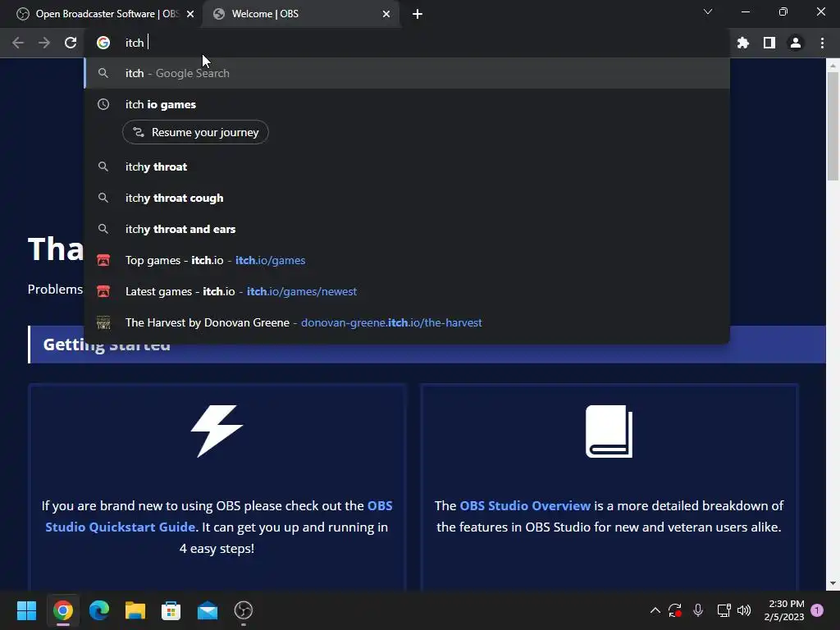Open the browser side panel
Viewport: 840px width, 630px height.
tap(769, 43)
